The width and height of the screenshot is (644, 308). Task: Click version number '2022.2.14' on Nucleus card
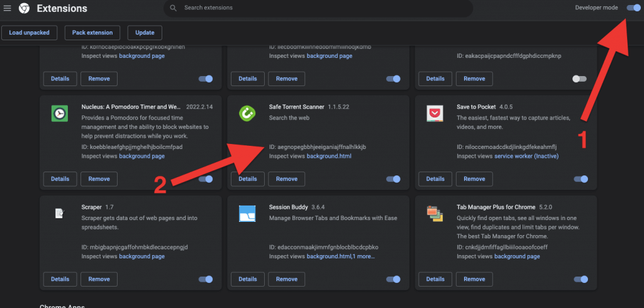(x=199, y=107)
